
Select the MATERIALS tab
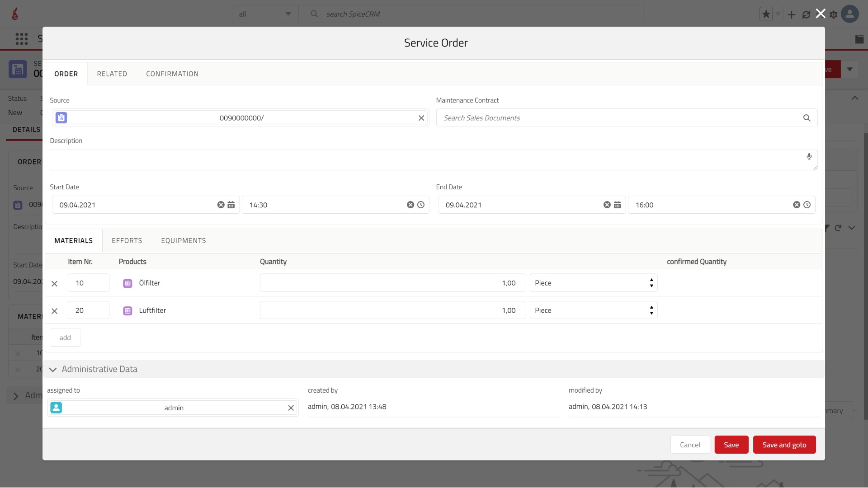tap(74, 241)
